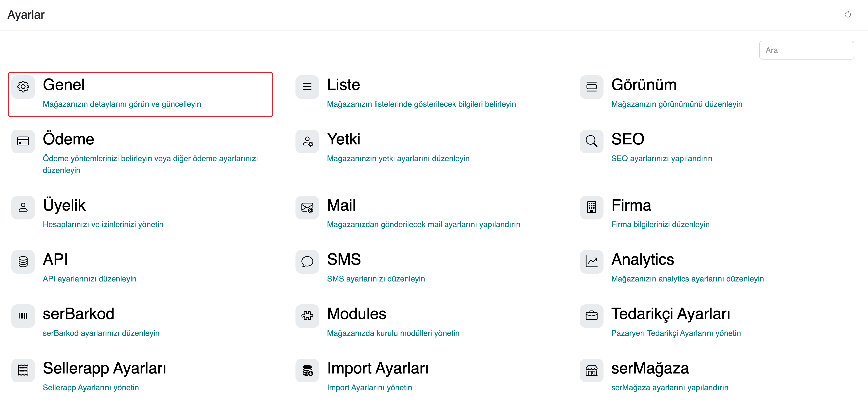Click the SEO magnifier icon
Screen dimensions: 868x404
click(x=591, y=141)
